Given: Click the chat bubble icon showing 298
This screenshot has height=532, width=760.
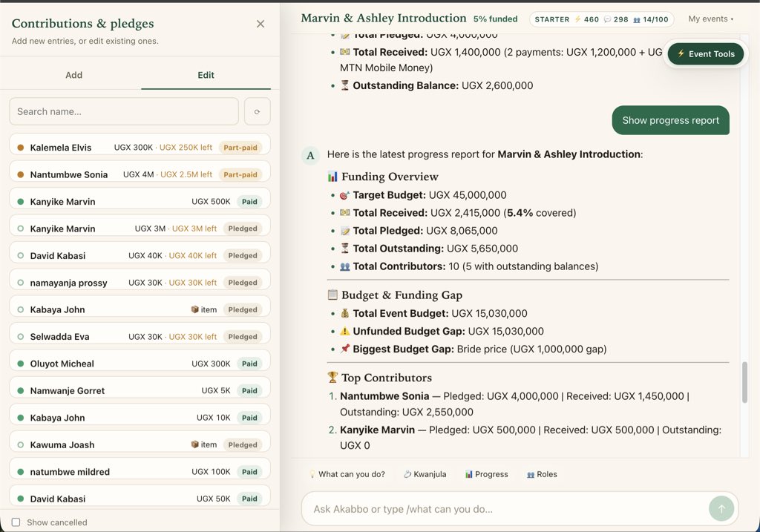Looking at the screenshot, I should [x=607, y=19].
